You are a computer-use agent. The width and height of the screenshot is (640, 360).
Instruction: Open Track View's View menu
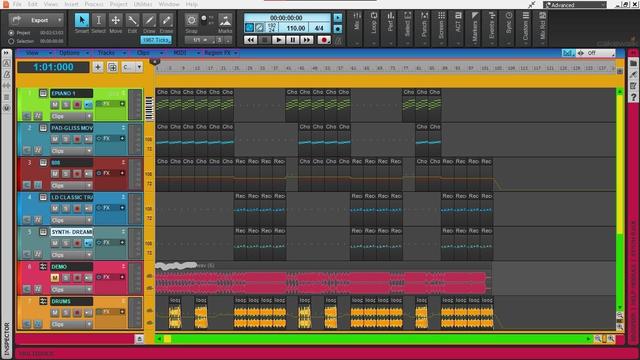coord(35,53)
